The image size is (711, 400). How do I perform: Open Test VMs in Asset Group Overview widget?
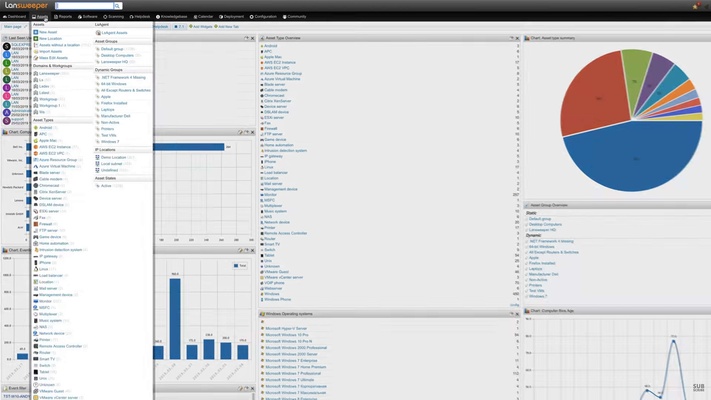click(536, 291)
